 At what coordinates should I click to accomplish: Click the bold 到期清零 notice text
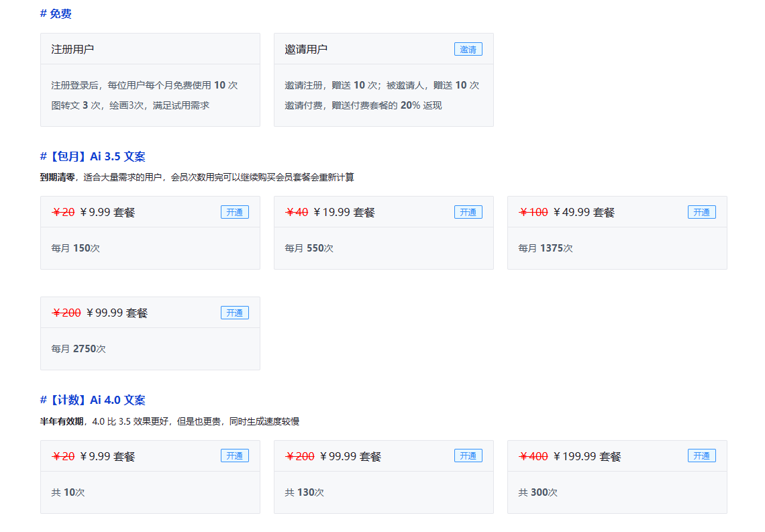pos(57,177)
